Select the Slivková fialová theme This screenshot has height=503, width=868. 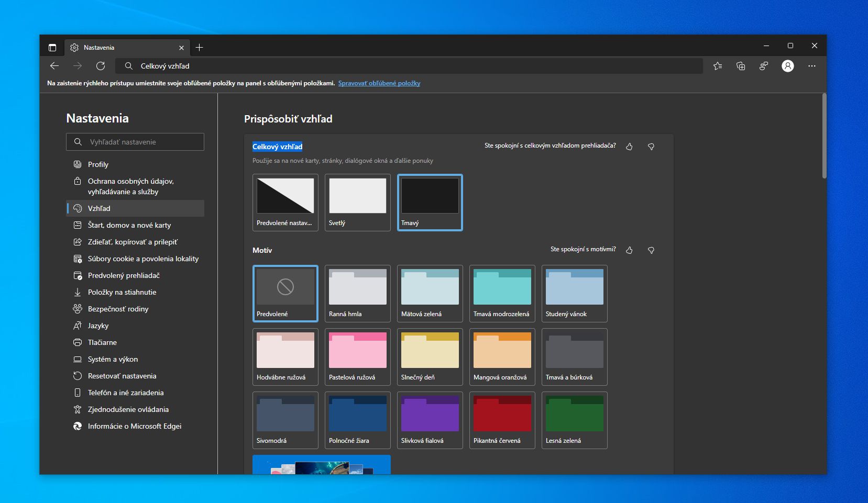click(x=430, y=420)
